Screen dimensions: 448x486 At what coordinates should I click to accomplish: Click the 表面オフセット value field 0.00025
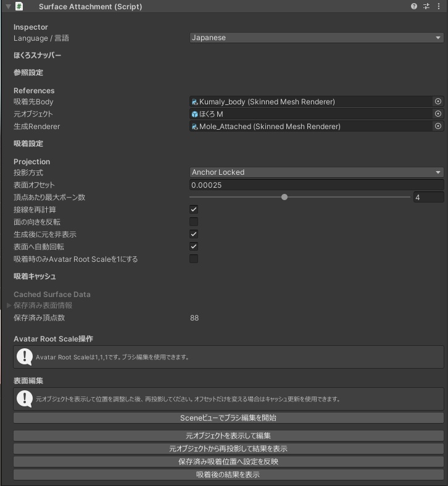[x=317, y=185]
